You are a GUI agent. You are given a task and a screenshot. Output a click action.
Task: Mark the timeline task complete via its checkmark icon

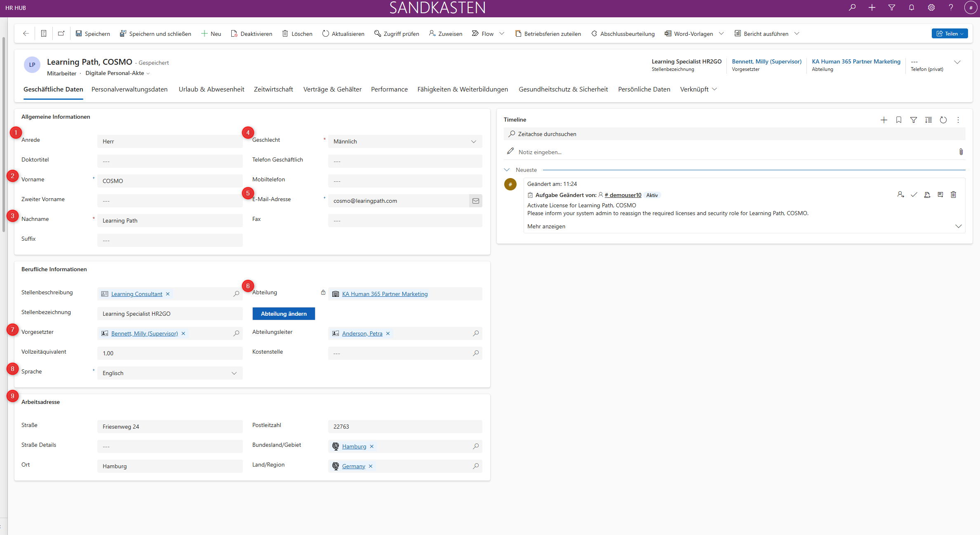[x=914, y=195]
